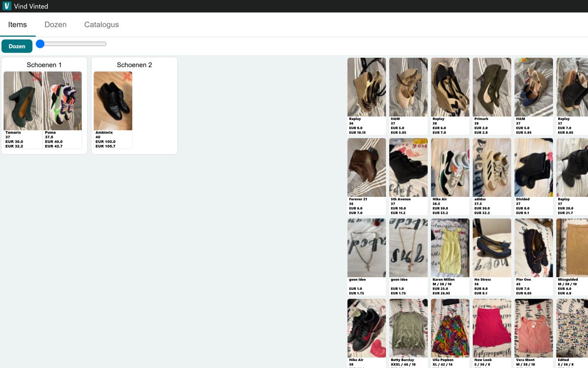Select the Forever 21 brown boot item

pos(367,177)
